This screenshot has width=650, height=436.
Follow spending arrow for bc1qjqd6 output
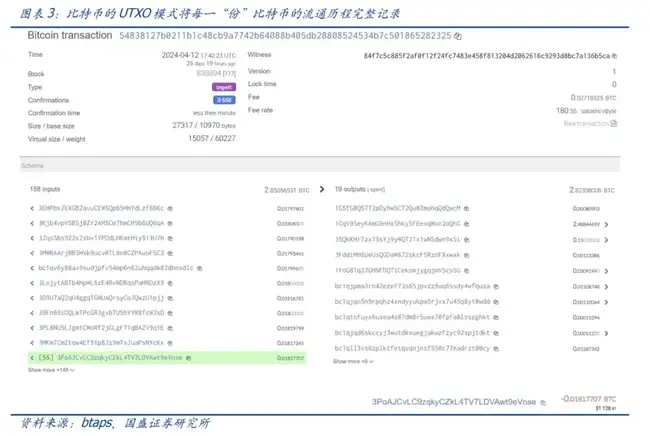point(606,334)
